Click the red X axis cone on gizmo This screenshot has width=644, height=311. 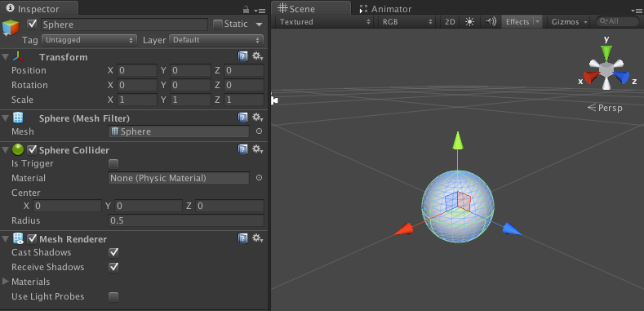coord(591,78)
